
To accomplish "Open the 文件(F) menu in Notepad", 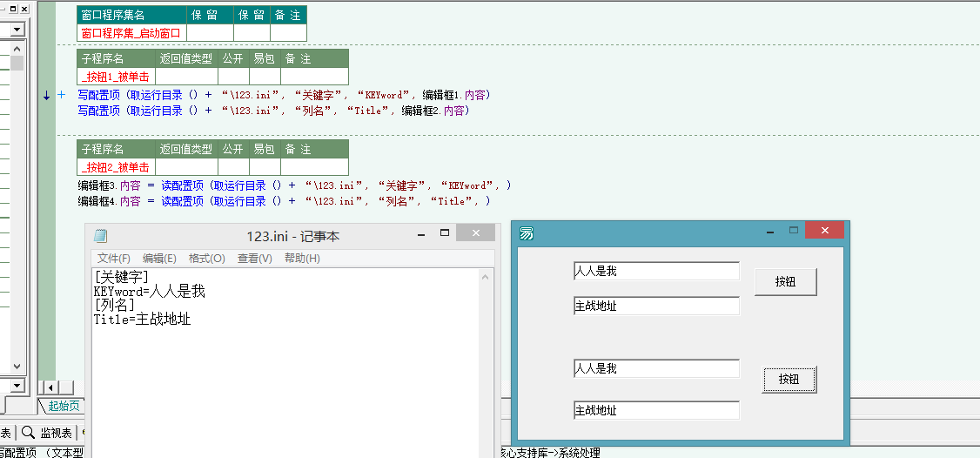I will tap(114, 259).
